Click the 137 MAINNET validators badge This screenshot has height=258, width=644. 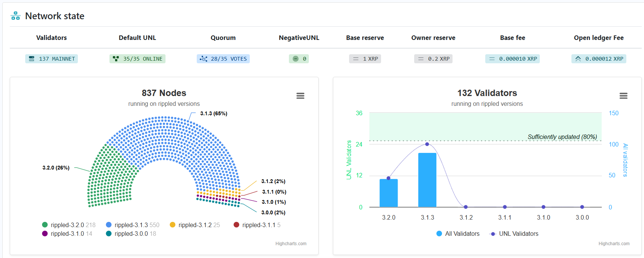[52, 59]
